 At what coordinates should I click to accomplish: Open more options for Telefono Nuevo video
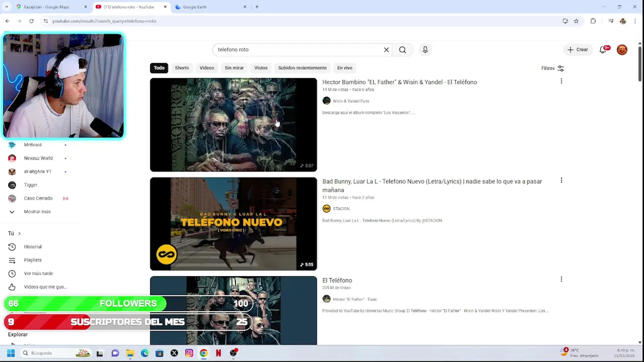[561, 180]
